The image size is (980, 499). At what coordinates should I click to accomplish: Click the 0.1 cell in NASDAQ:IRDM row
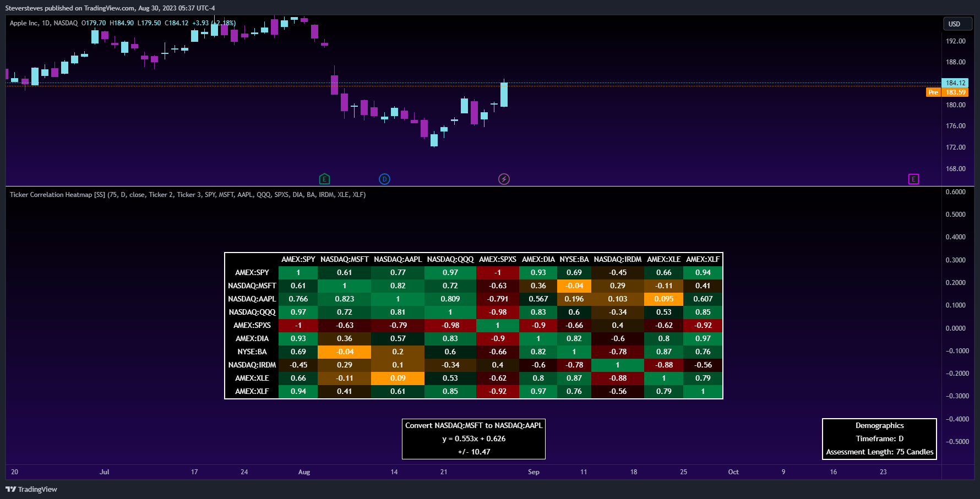click(x=398, y=365)
